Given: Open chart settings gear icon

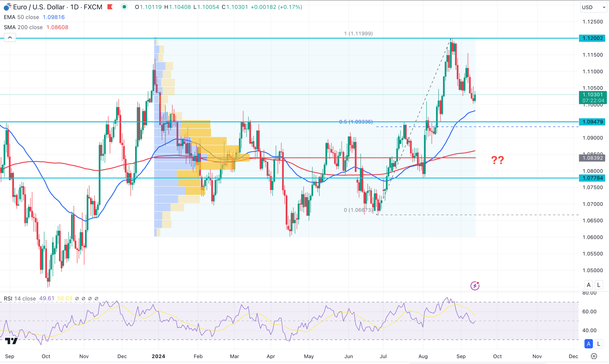Looking at the screenshot, I should pyautogui.click(x=594, y=356).
